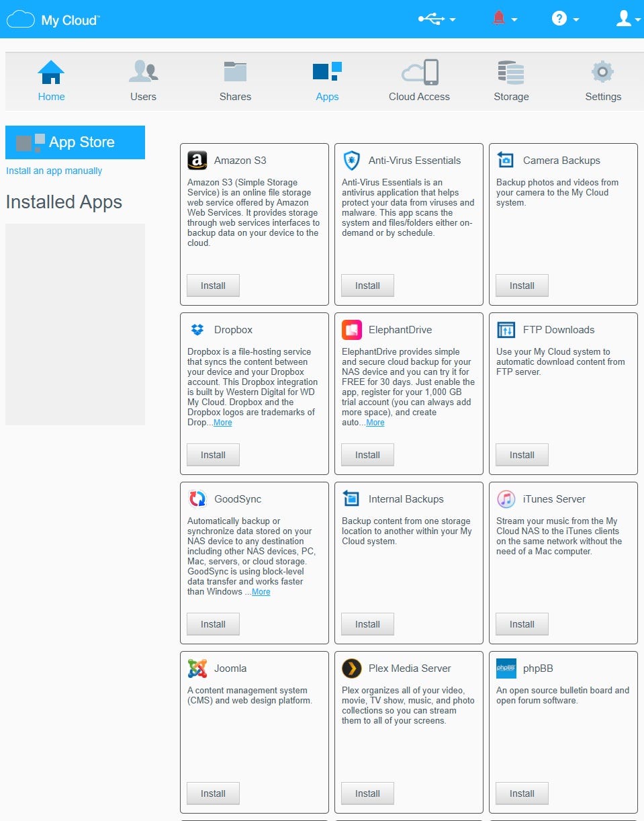Click the phpBB app icon
Screen dimensions: 644x821
[506, 668]
